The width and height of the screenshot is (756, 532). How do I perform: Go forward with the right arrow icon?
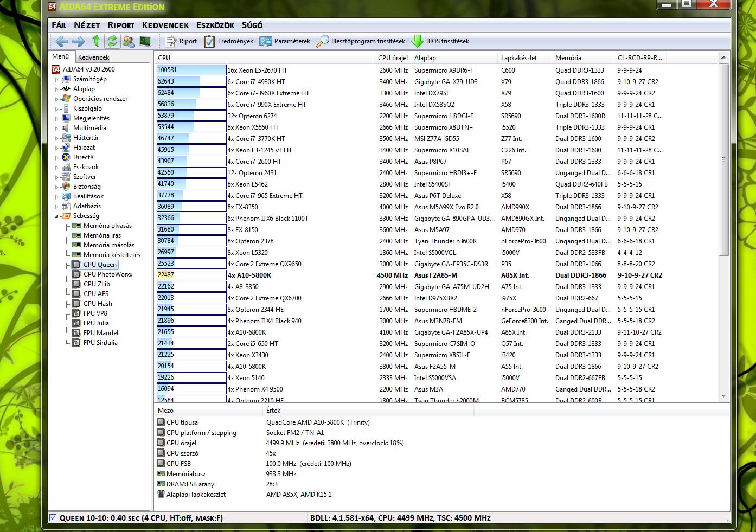pyautogui.click(x=79, y=41)
